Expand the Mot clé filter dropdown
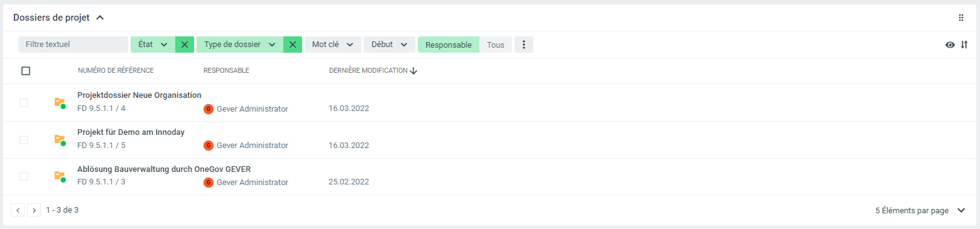The width and height of the screenshot is (980, 229). [333, 45]
